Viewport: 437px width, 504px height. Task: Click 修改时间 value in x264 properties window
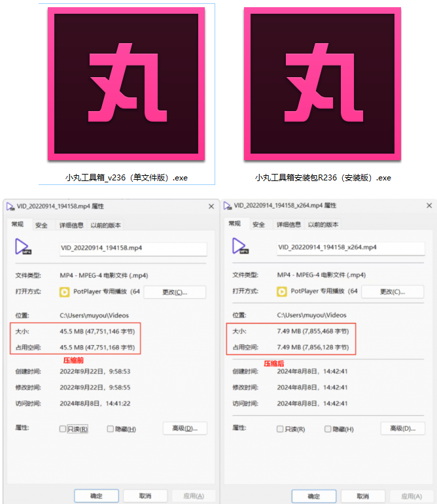312,388
